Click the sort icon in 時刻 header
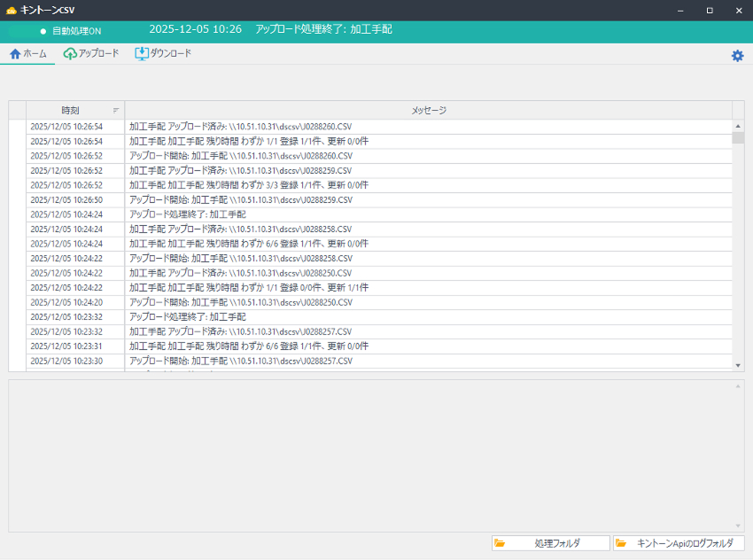The height and width of the screenshot is (560, 753). point(115,111)
